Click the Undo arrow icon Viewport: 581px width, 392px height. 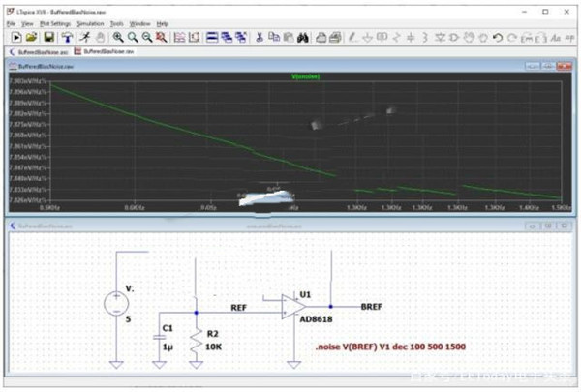pyautogui.click(x=498, y=37)
